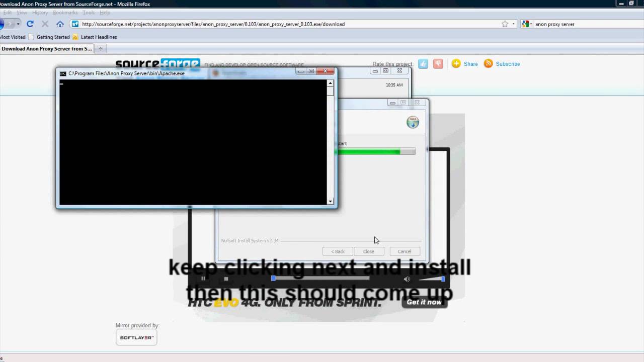Open the back/forward history dropdown arrow

[18, 24]
